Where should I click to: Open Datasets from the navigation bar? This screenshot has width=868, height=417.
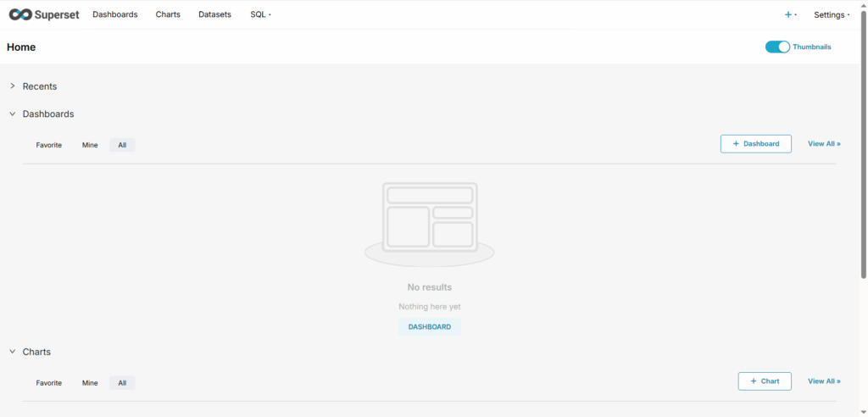[214, 14]
